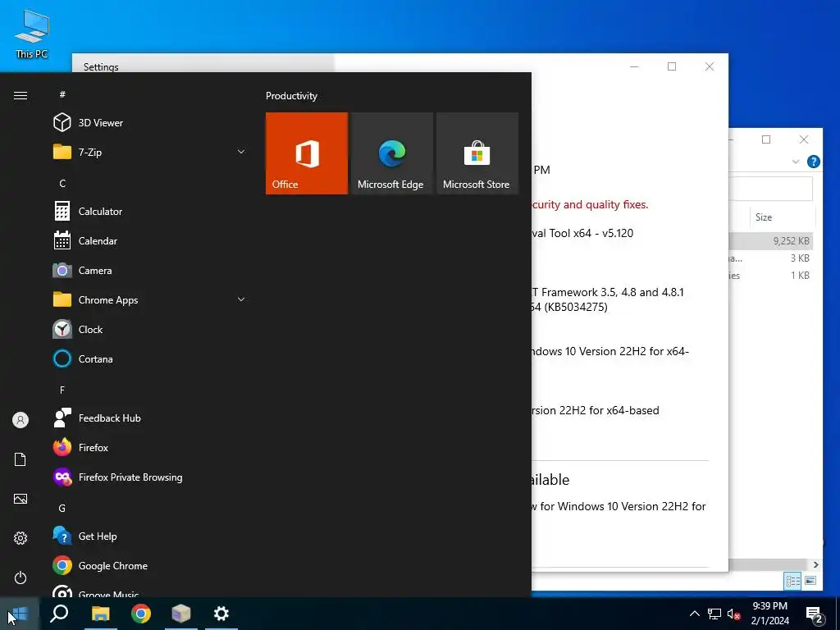Switch Explorer to large icons view
This screenshot has height=630, width=840.
[810, 581]
